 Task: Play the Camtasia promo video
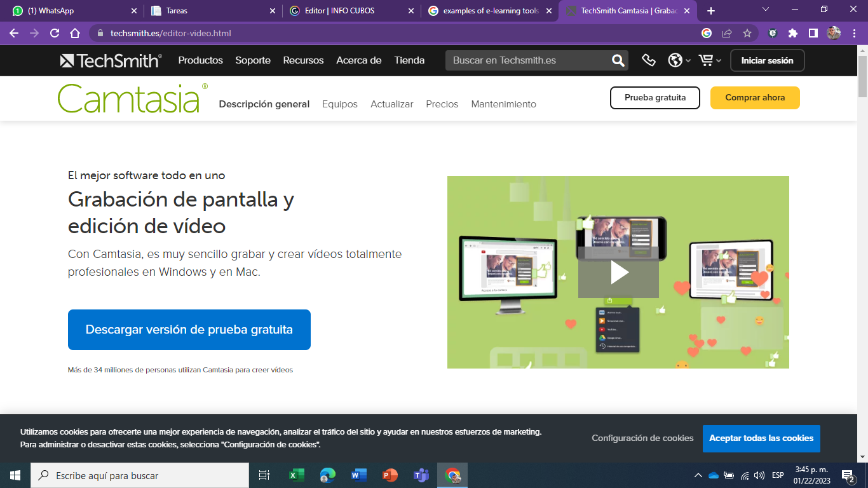pos(618,272)
